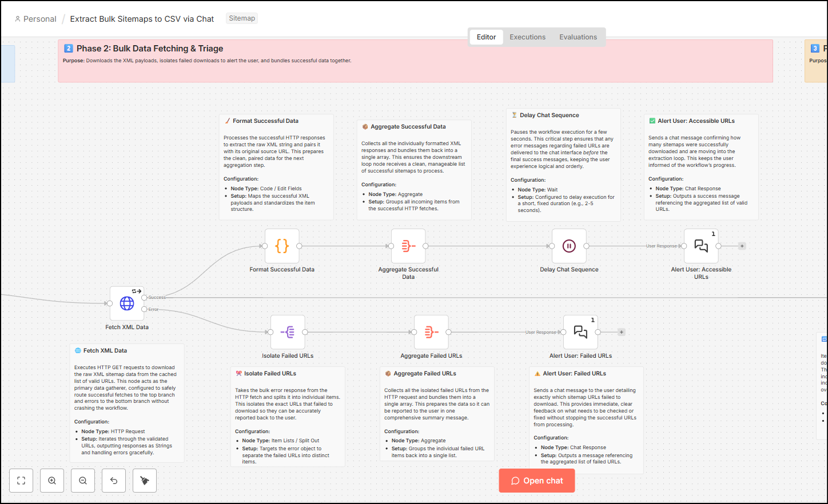Click the Sitemap tag
Viewport: 828px width, 504px height.
[242, 18]
